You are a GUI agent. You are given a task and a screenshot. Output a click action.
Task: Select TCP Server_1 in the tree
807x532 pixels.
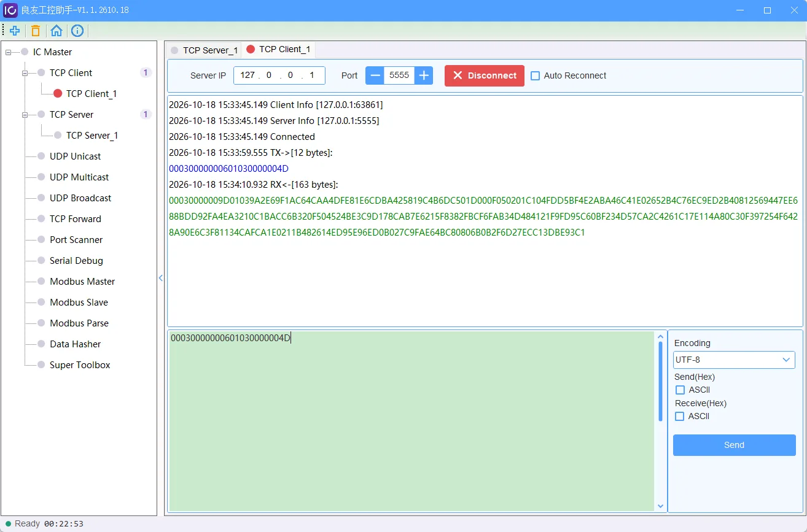coord(92,136)
